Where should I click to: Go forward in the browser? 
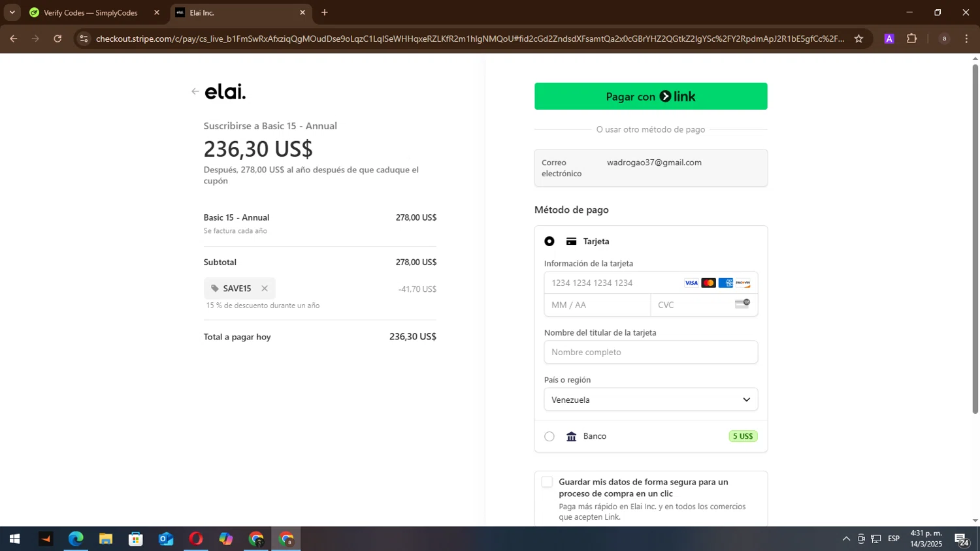click(35, 39)
